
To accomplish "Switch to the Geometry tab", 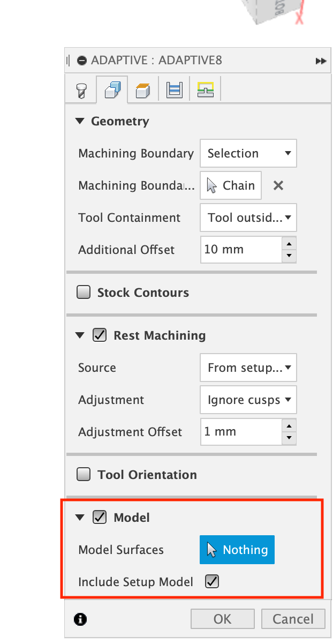I will click(112, 89).
